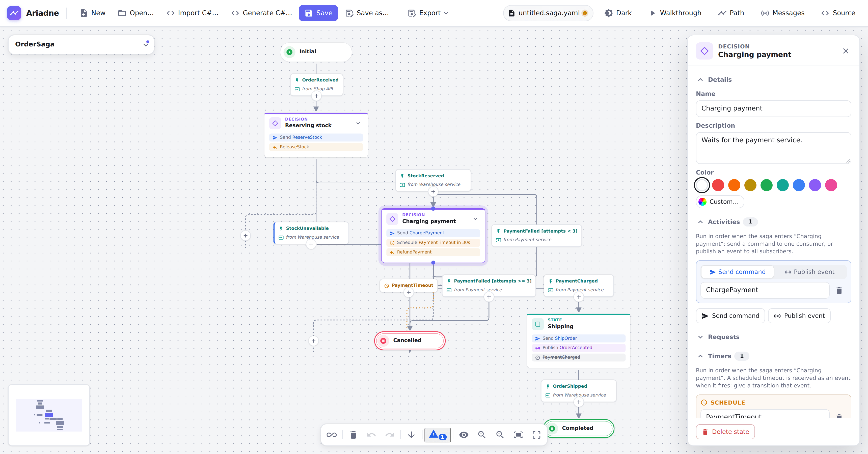Click Generate C#… in the top menu

coord(262,13)
